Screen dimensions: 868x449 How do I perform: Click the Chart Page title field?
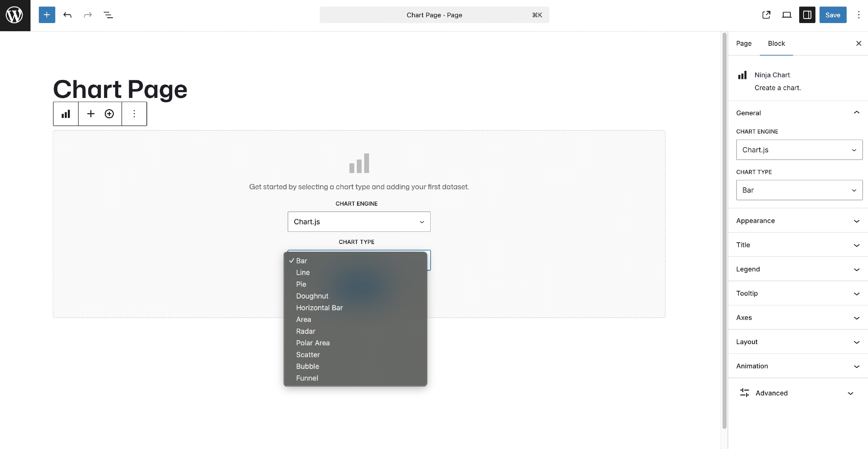120,89
